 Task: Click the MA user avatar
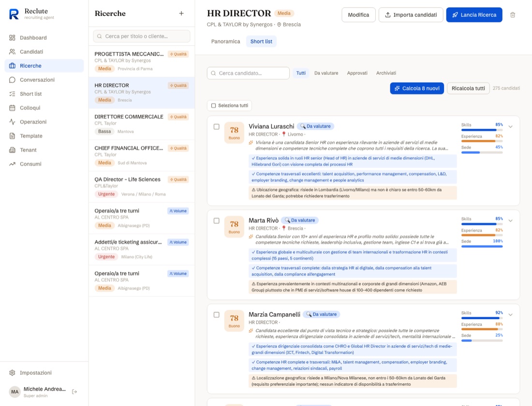pyautogui.click(x=15, y=392)
